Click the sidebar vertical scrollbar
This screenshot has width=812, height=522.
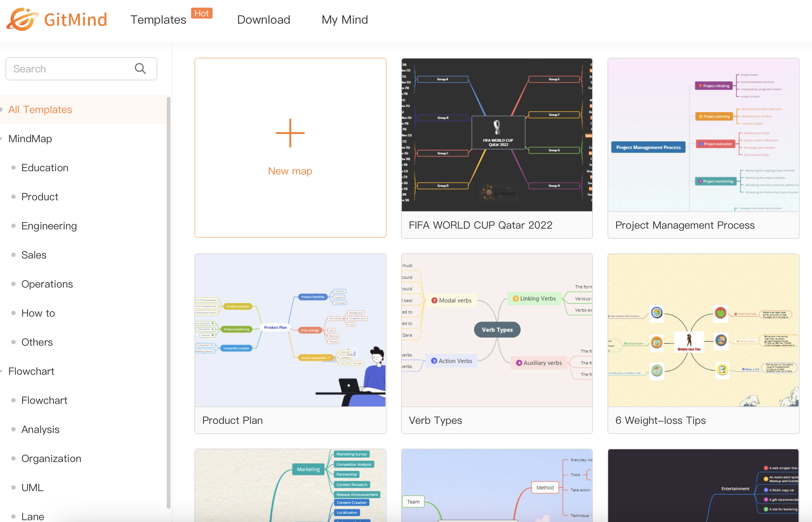[x=168, y=302]
